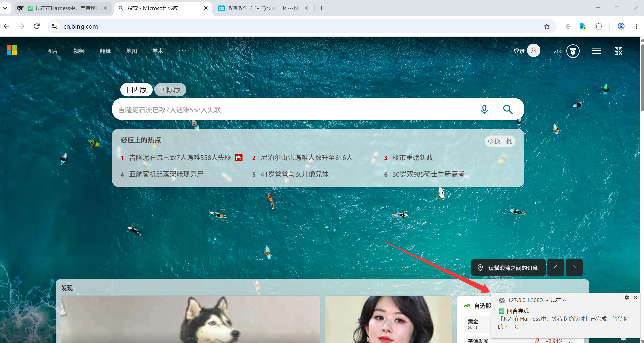Image resolution: width=644 pixels, height=343 pixels.
Task: Open hot topic 楼市重磅新政
Action: tap(413, 158)
